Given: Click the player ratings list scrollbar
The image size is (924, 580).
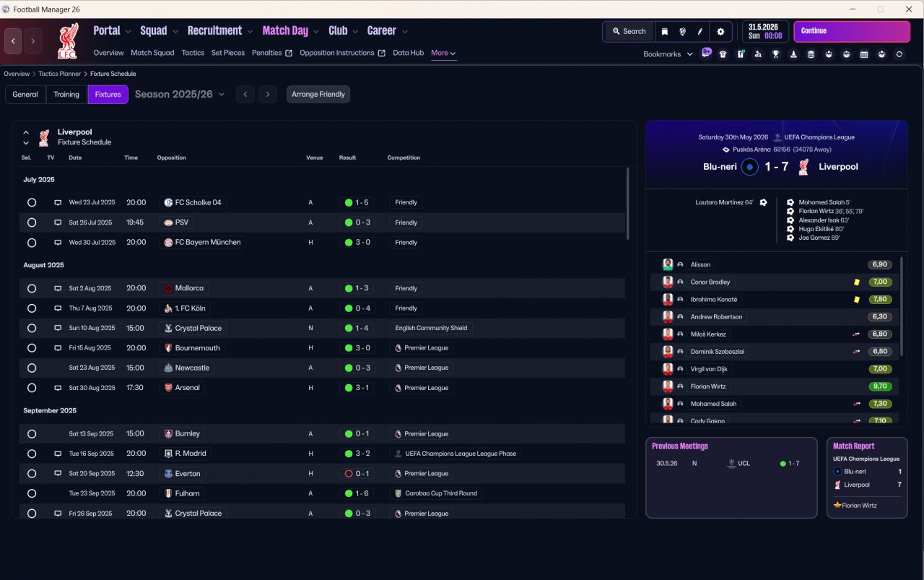Looking at the screenshot, I should 902,306.
